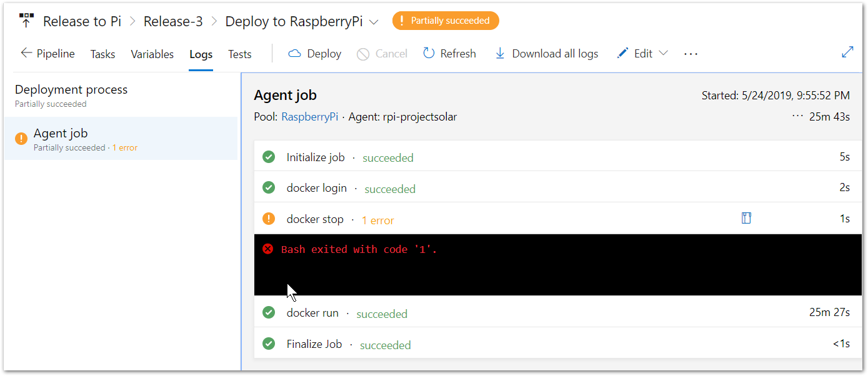Click the 1 error text under Agent job
This screenshot has width=868, height=376.
(x=125, y=148)
